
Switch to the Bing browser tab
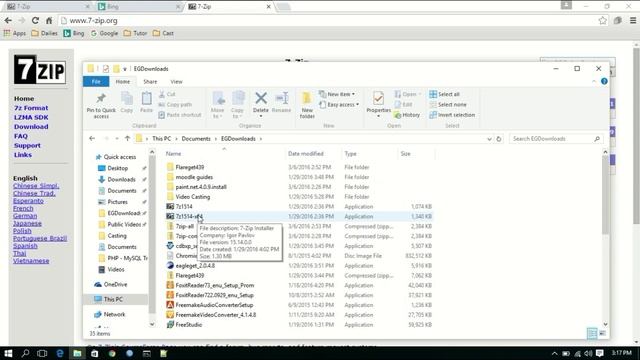tap(139, 7)
